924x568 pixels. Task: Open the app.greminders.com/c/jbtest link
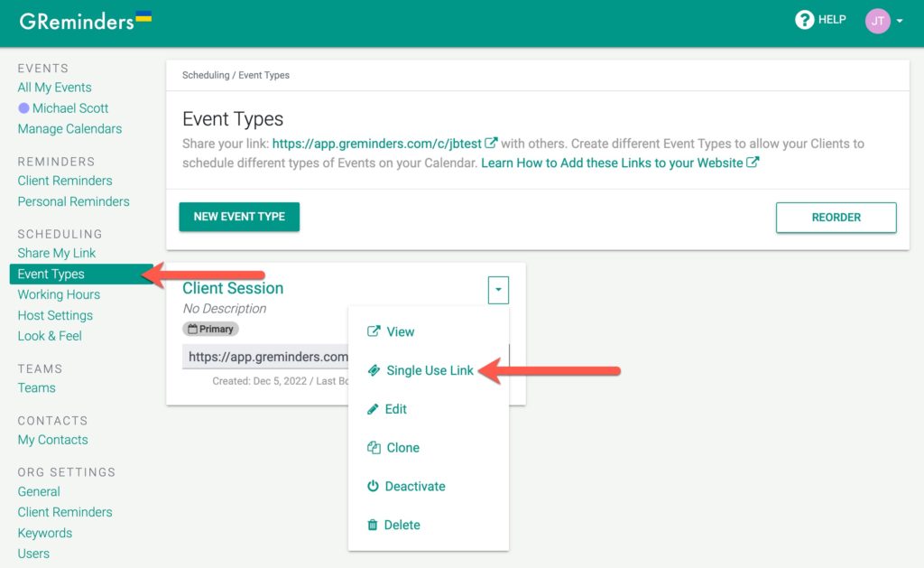point(376,144)
